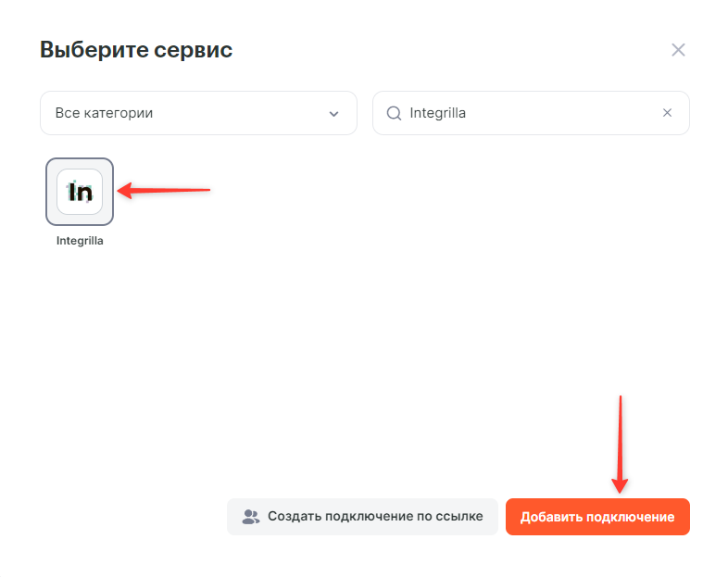Viewport: 728px width, 577px height.
Task: Dismiss the service picker with top-right X
Action: pyautogui.click(x=678, y=50)
